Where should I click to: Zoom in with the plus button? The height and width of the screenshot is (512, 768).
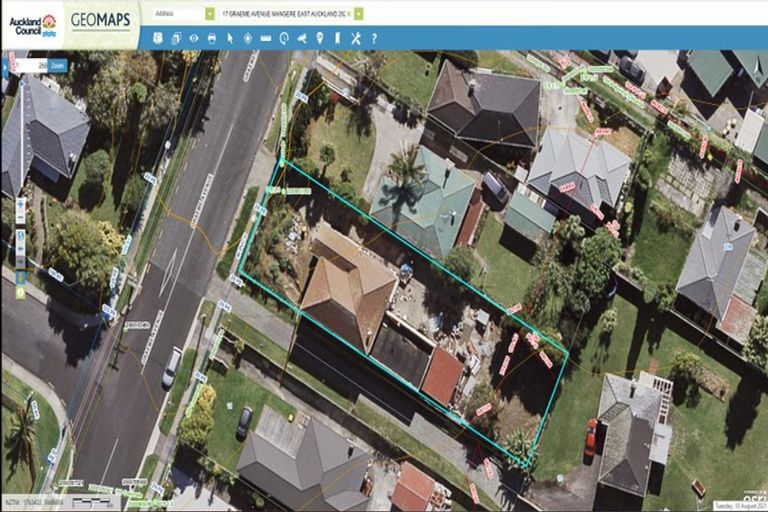click(21, 204)
